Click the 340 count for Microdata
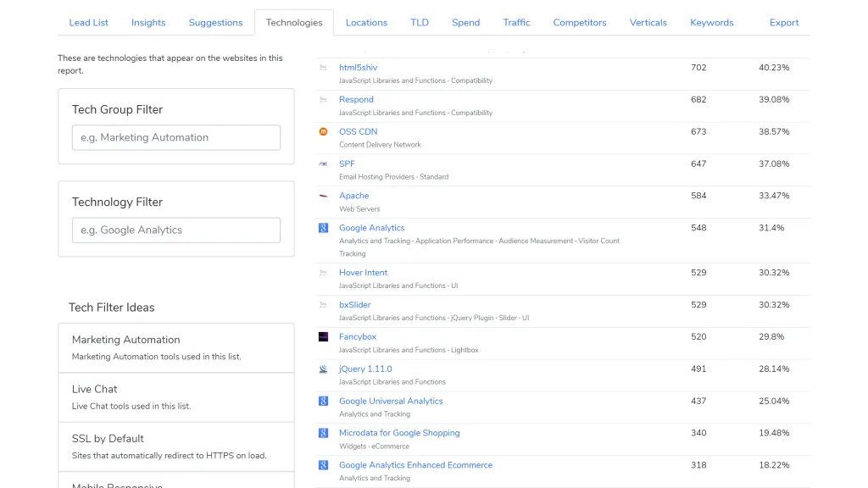Viewport: 868px width, 488px height. coord(698,433)
